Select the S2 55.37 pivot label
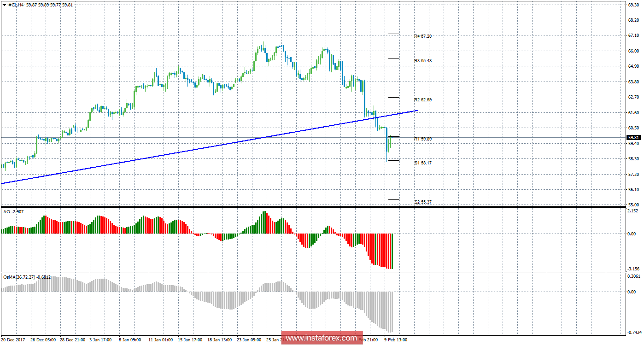 [422, 202]
